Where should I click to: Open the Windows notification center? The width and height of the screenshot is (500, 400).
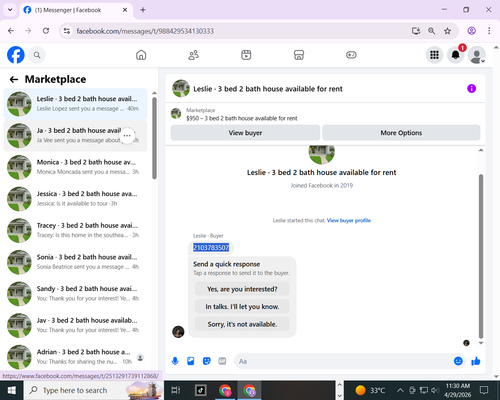coord(484,390)
